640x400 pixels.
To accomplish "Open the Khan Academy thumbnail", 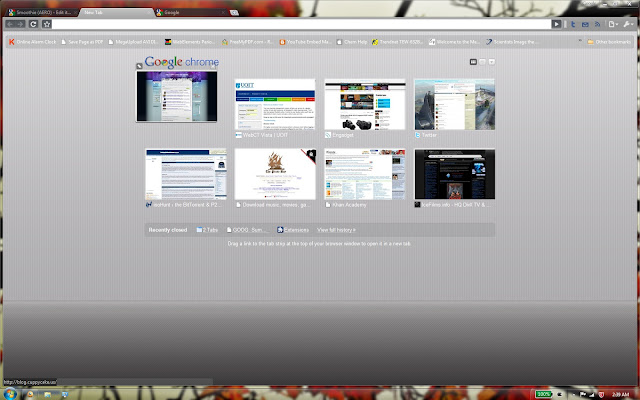I will (x=365, y=174).
